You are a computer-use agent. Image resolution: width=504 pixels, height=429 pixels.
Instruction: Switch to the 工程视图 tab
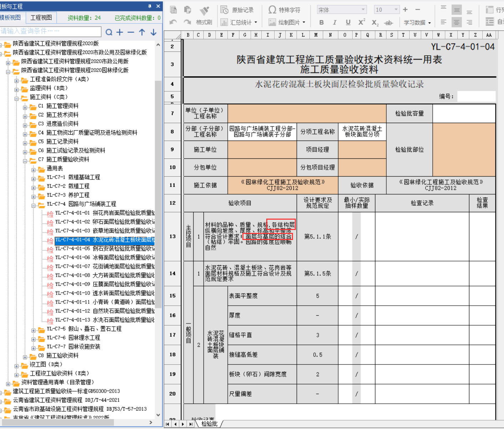pyautogui.click(x=41, y=17)
